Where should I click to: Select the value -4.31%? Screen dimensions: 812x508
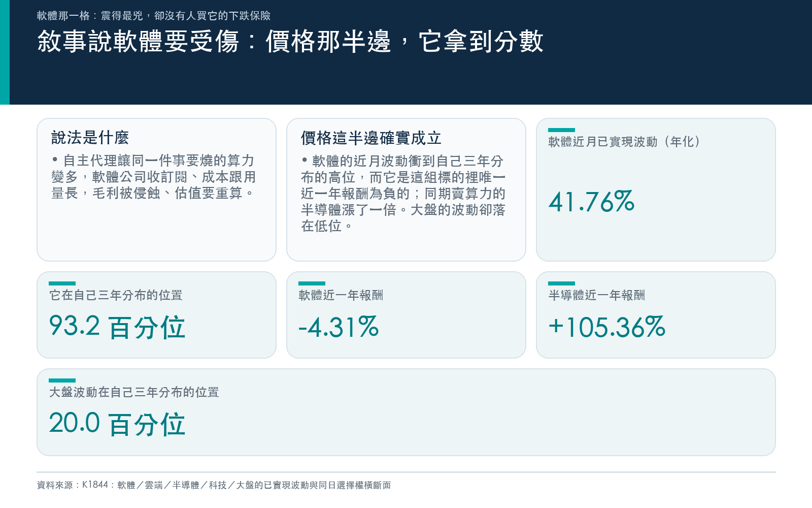(x=339, y=327)
